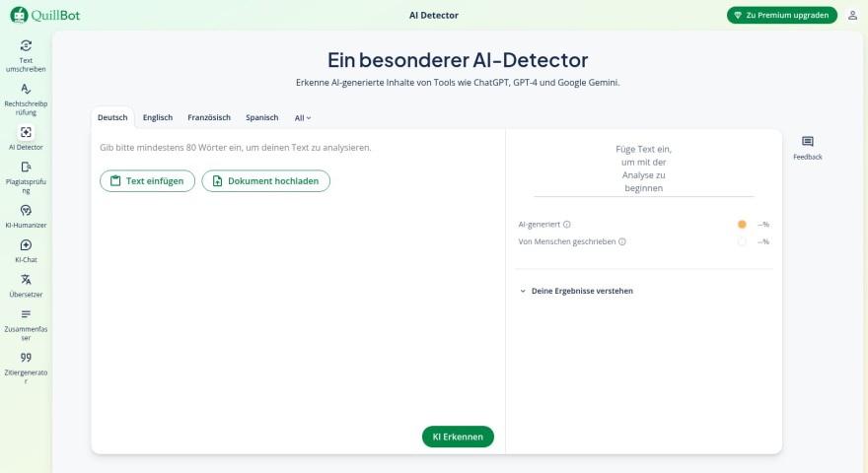Open the All languages dropdown
868x473 pixels.
[x=302, y=118]
